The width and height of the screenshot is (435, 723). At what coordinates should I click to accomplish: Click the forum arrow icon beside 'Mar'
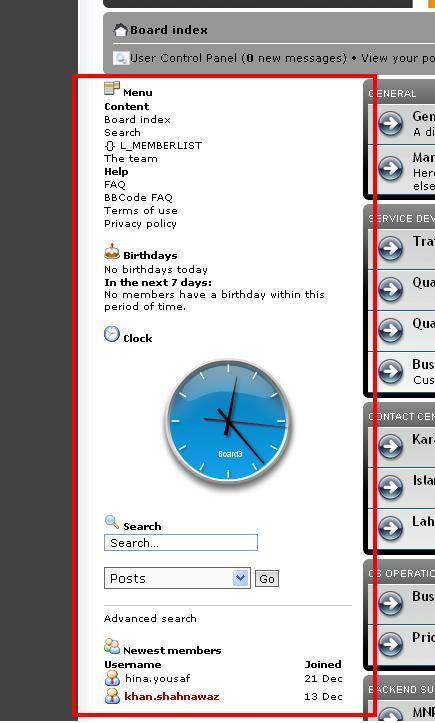(x=391, y=168)
